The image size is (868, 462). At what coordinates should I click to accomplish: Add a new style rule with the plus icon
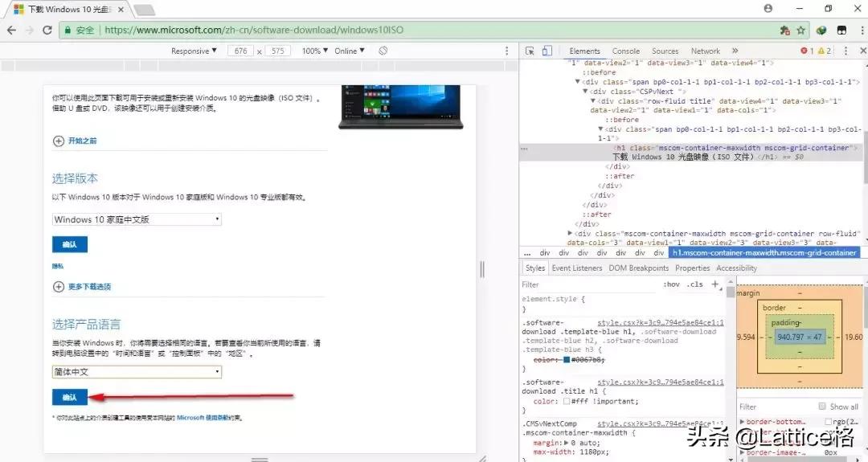coord(714,284)
